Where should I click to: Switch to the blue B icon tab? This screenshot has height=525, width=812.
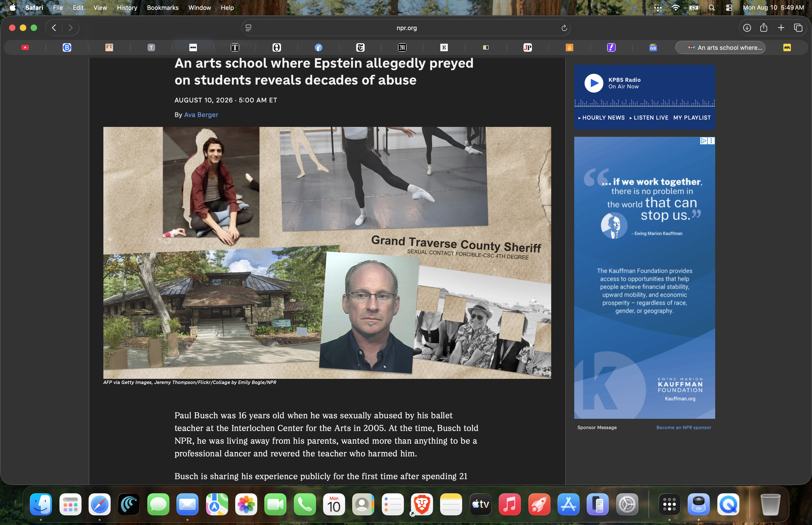[x=67, y=48]
